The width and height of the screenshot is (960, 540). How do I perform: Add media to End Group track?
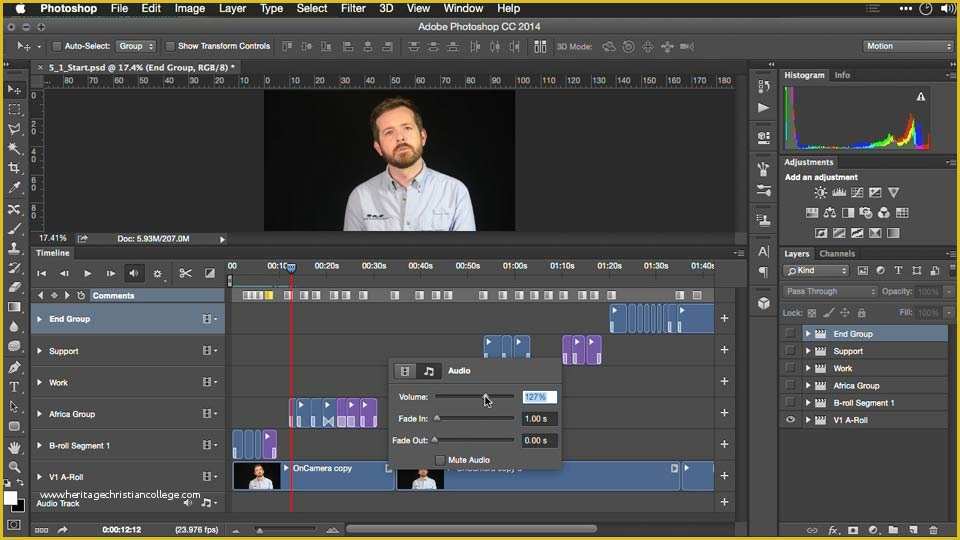724,319
